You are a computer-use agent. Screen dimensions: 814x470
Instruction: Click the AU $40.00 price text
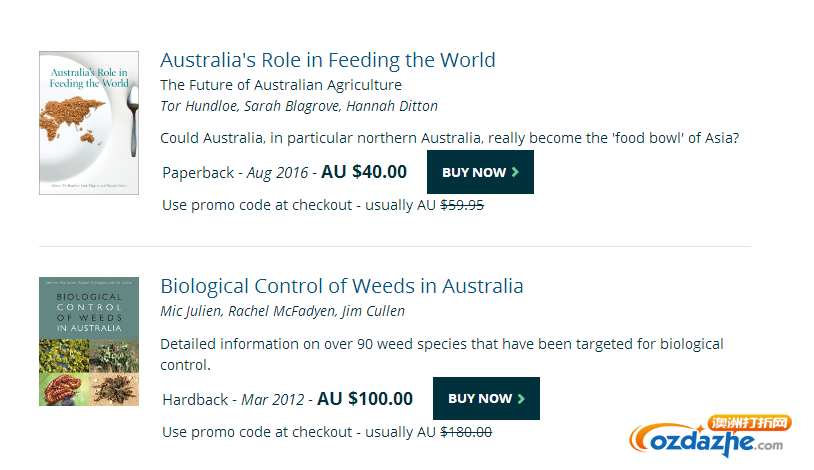pos(364,172)
